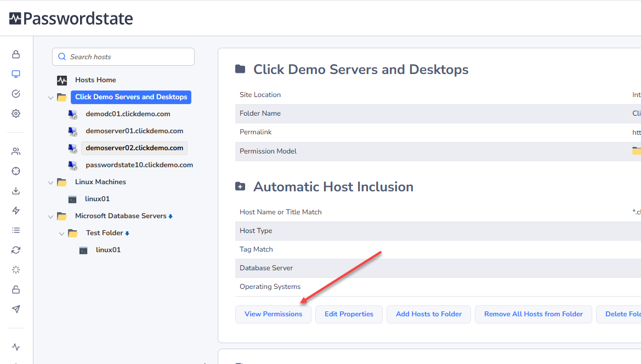
Task: Collapse the Click Demo Servers and Desktops folder
Action: click(50, 98)
